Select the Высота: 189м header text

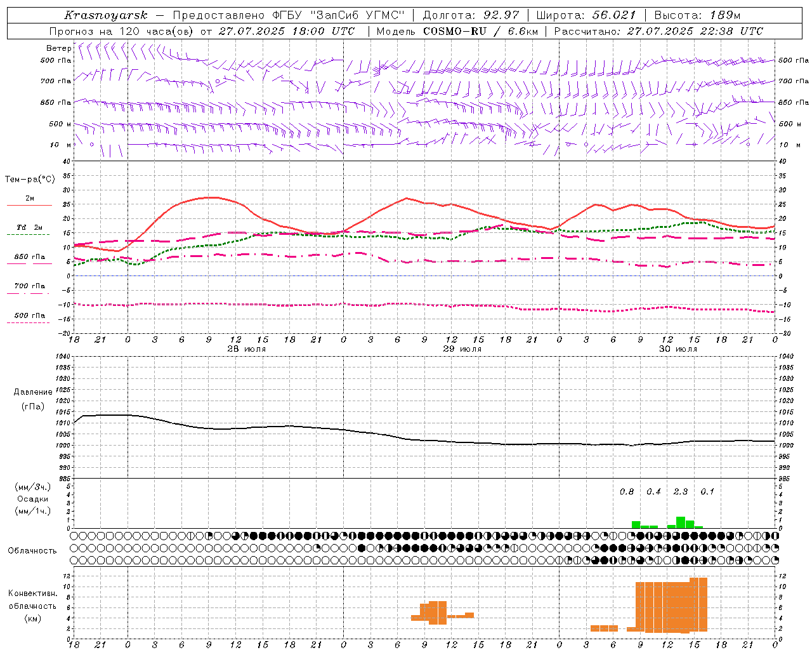click(698, 15)
